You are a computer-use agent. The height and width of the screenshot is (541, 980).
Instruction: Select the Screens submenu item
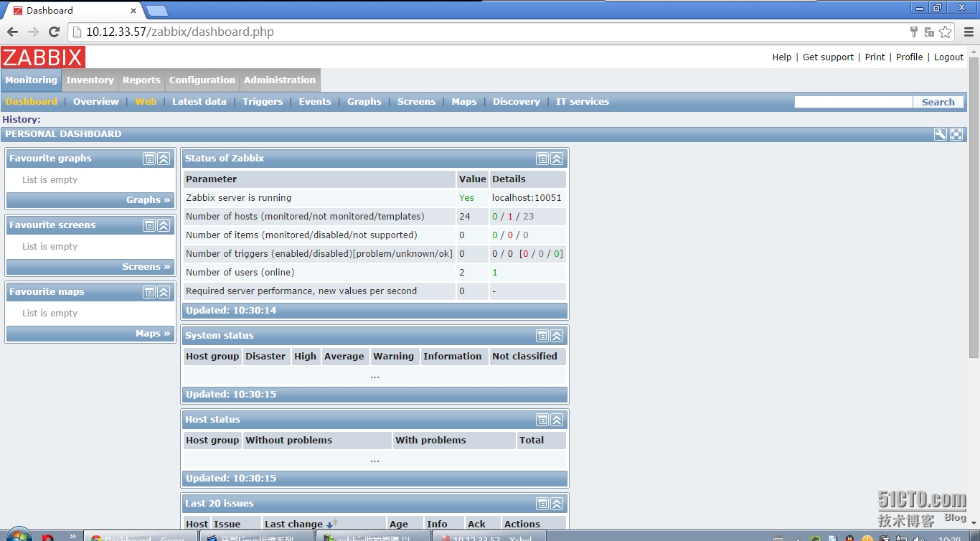(416, 102)
